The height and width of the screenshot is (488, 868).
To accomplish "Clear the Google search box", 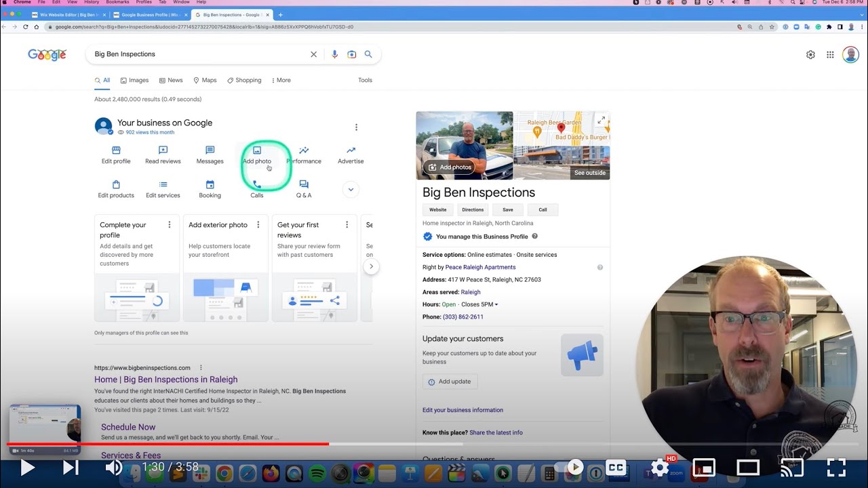I will click(x=313, y=54).
